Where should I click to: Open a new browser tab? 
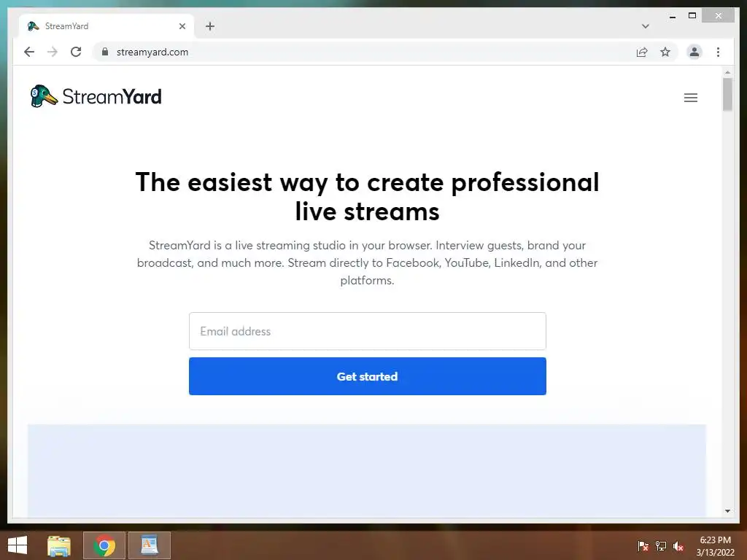[210, 26]
